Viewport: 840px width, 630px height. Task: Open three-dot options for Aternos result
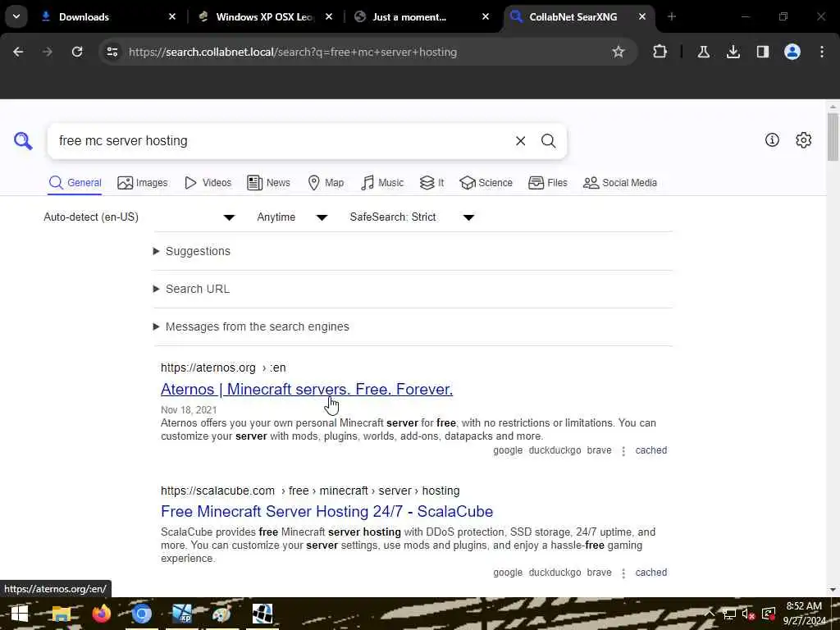pos(623,451)
